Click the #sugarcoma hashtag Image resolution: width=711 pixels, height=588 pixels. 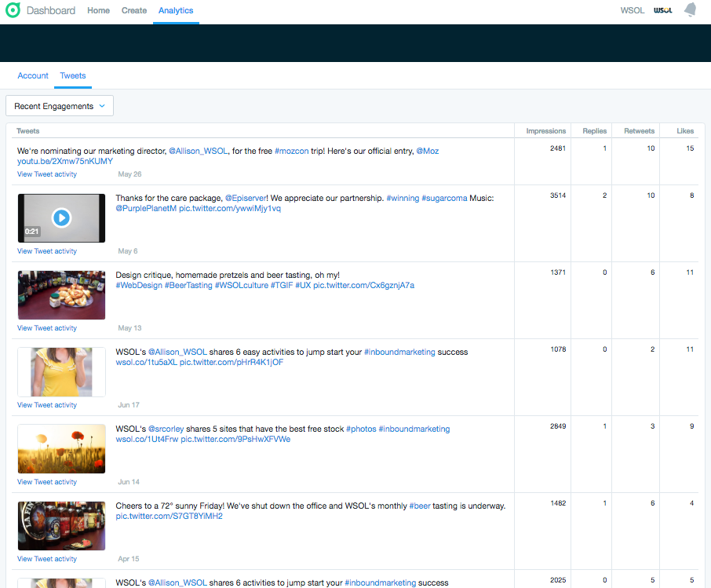click(x=444, y=199)
